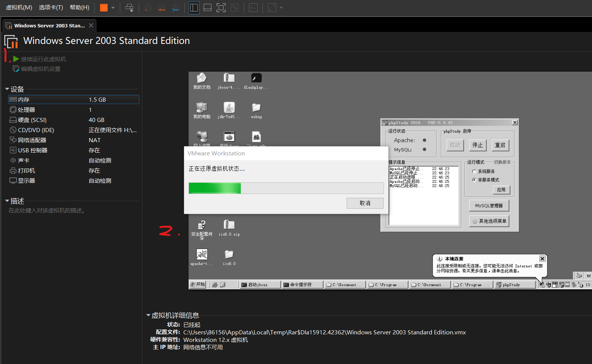Open the 帮助(H) menu
Image resolution: width=592 pixels, height=364 pixels.
(80, 8)
